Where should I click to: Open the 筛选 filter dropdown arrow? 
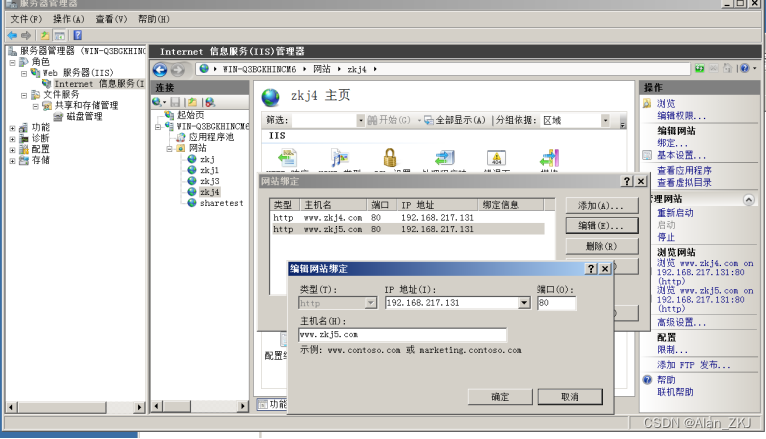click(x=361, y=120)
